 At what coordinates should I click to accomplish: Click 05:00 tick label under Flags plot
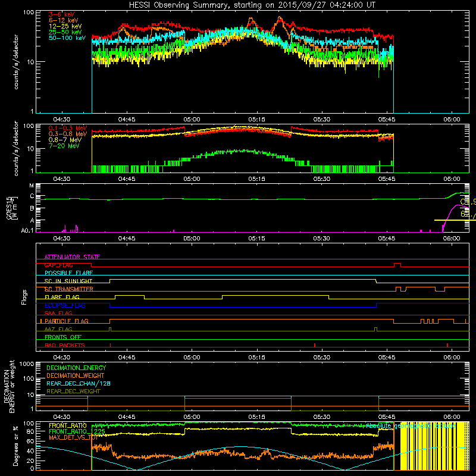tap(192, 358)
